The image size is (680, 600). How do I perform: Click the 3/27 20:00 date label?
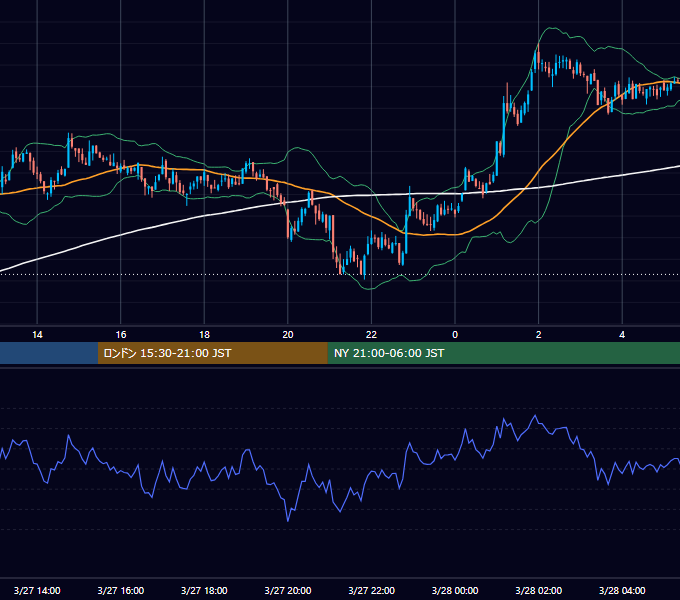point(288,590)
